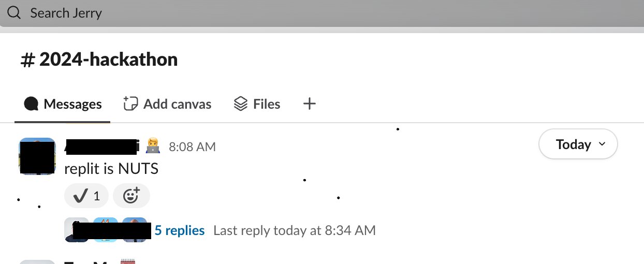This screenshot has width=644, height=264.
Task: Switch to the Messages tab
Action: [x=63, y=105]
